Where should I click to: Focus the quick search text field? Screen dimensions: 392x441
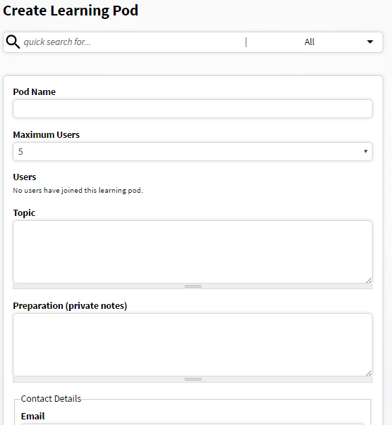[133, 42]
